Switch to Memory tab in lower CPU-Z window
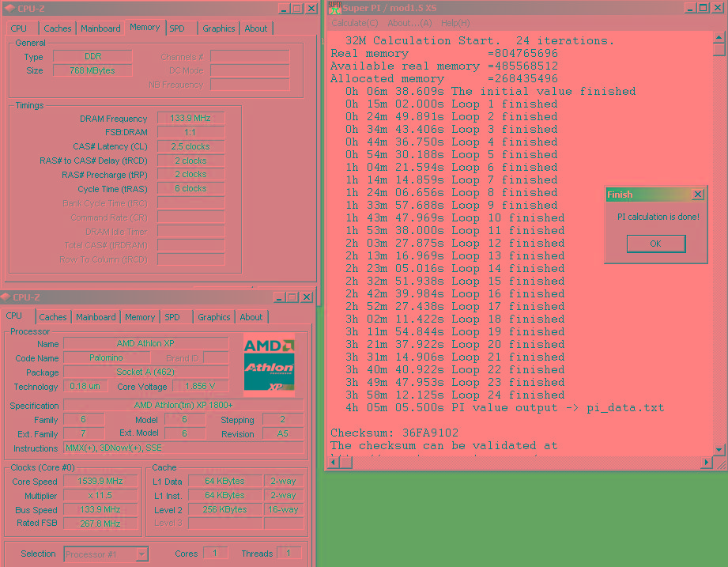The image size is (728, 567). 140,317
